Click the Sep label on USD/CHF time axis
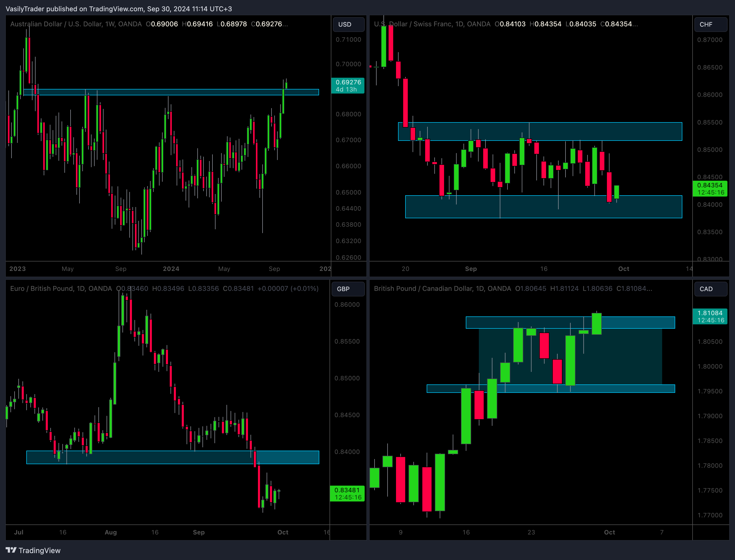 click(471, 269)
